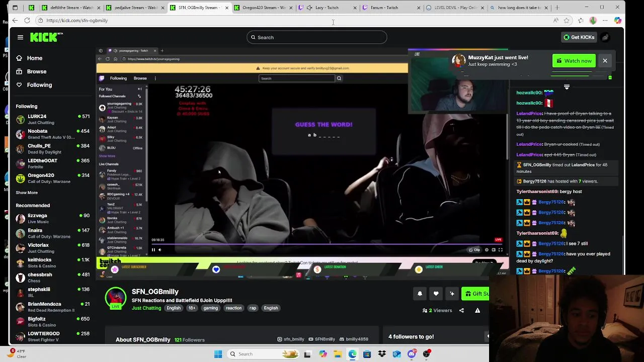
Task: Click the Get KICKs button
Action: coord(579,37)
